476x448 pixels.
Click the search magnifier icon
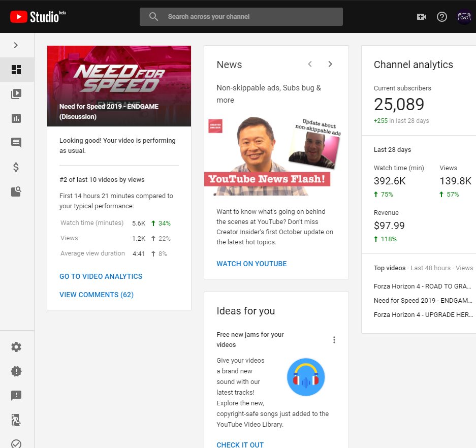click(x=153, y=17)
